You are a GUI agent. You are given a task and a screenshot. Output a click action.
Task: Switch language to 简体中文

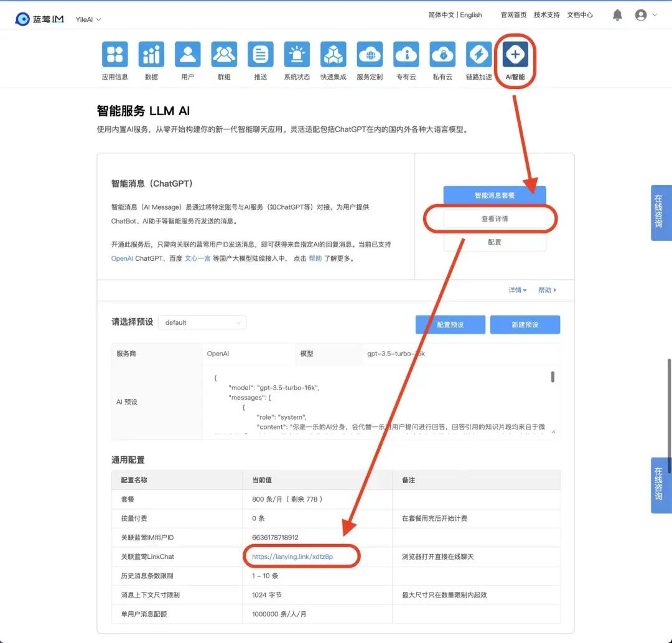tap(441, 15)
